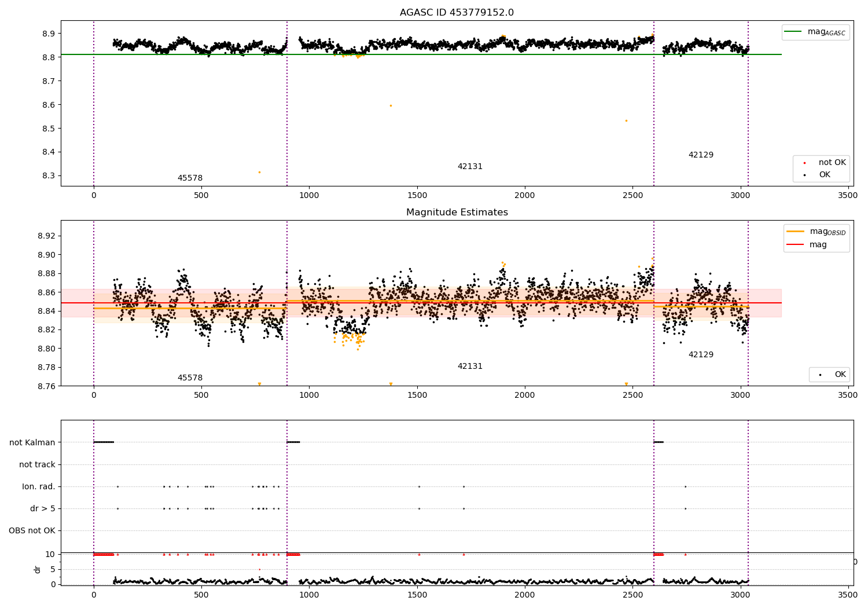Click the '2000' x-tick under the top plot
Screen dimensions: 868x608
click(525, 196)
